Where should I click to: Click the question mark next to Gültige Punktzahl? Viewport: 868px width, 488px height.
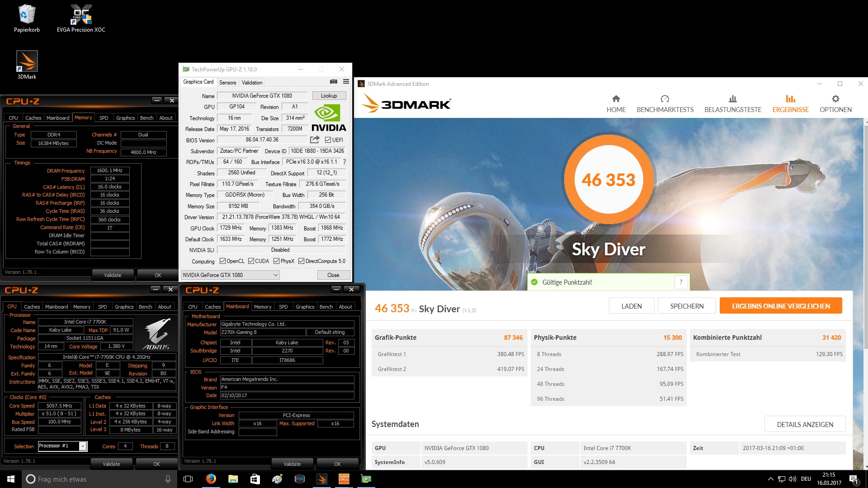pyautogui.click(x=681, y=282)
